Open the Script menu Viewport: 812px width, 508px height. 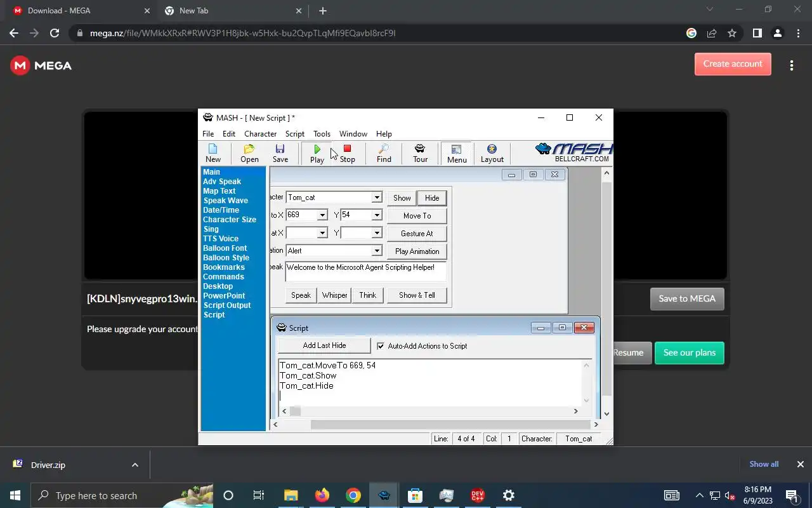point(295,134)
